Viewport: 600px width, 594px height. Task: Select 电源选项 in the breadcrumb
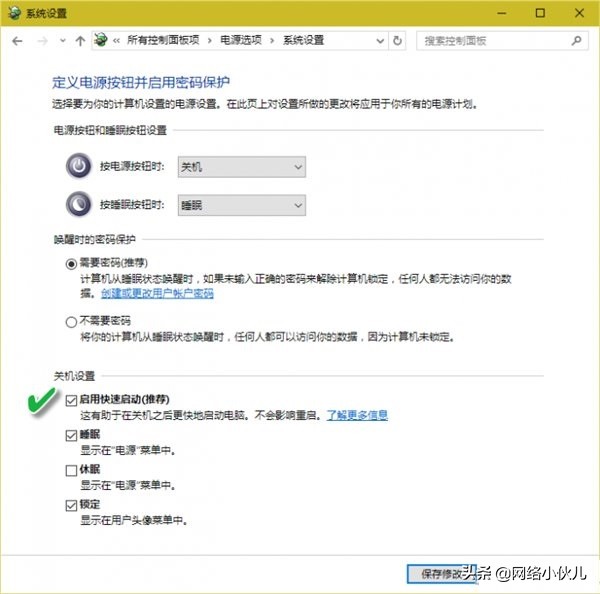coord(241,40)
